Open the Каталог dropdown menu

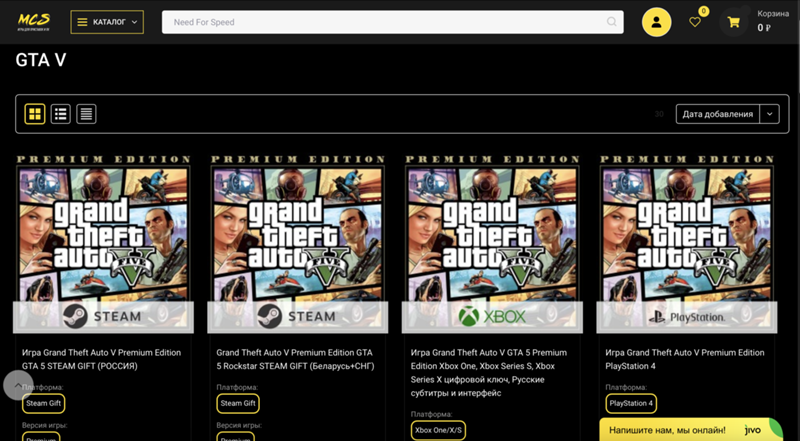point(107,22)
